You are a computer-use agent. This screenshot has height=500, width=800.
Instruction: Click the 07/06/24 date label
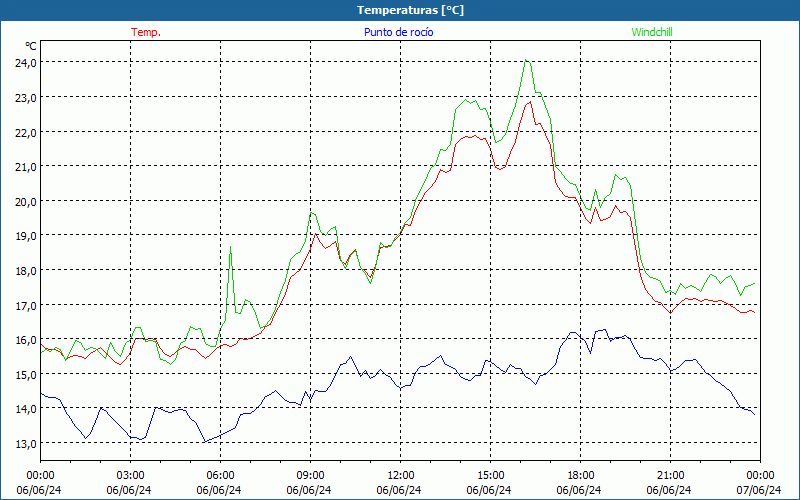[x=758, y=490]
